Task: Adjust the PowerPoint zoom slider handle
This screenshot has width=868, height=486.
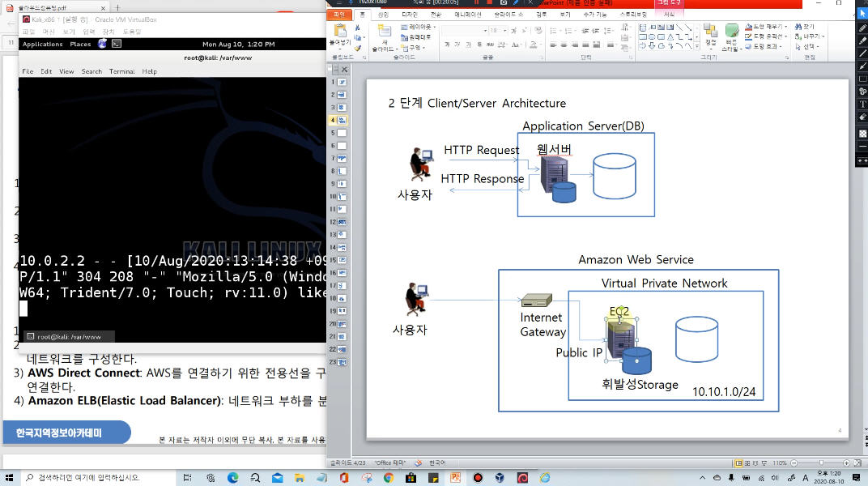Action: [x=822, y=463]
